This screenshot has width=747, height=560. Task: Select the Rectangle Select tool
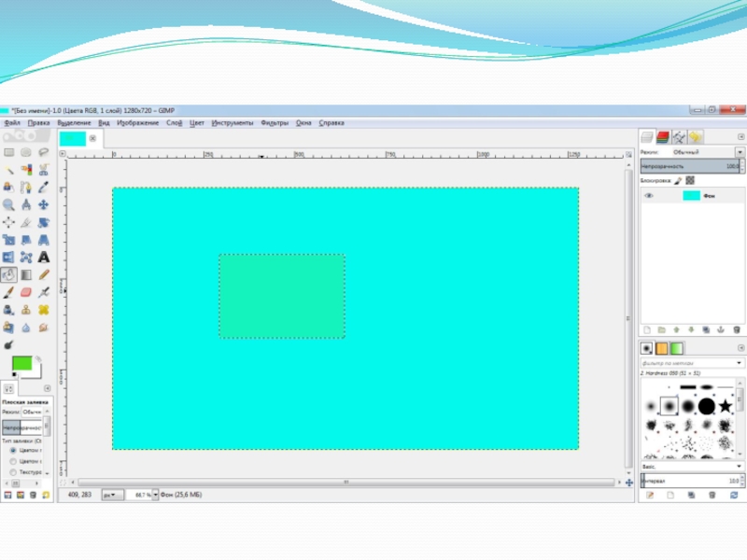click(8, 152)
